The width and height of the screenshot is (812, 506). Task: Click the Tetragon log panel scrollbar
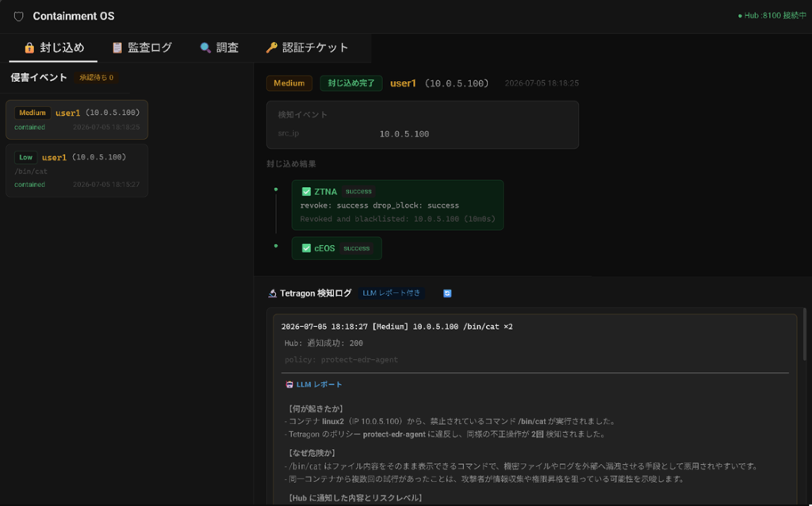pyautogui.click(x=804, y=334)
